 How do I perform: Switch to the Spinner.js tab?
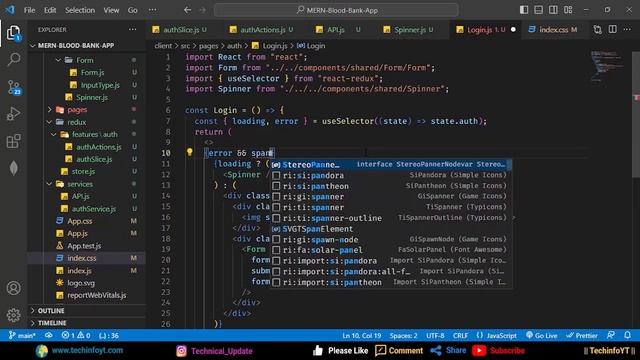coord(409,29)
